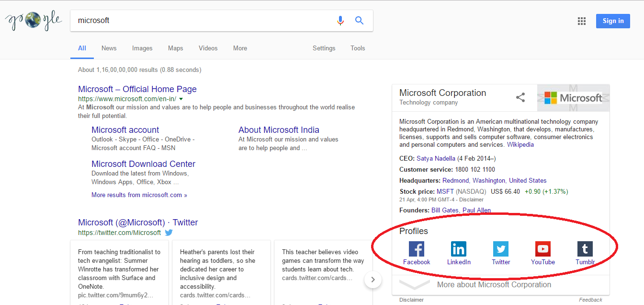Click the blue search magnifier icon
This screenshot has width=644, height=305.
coord(359,21)
